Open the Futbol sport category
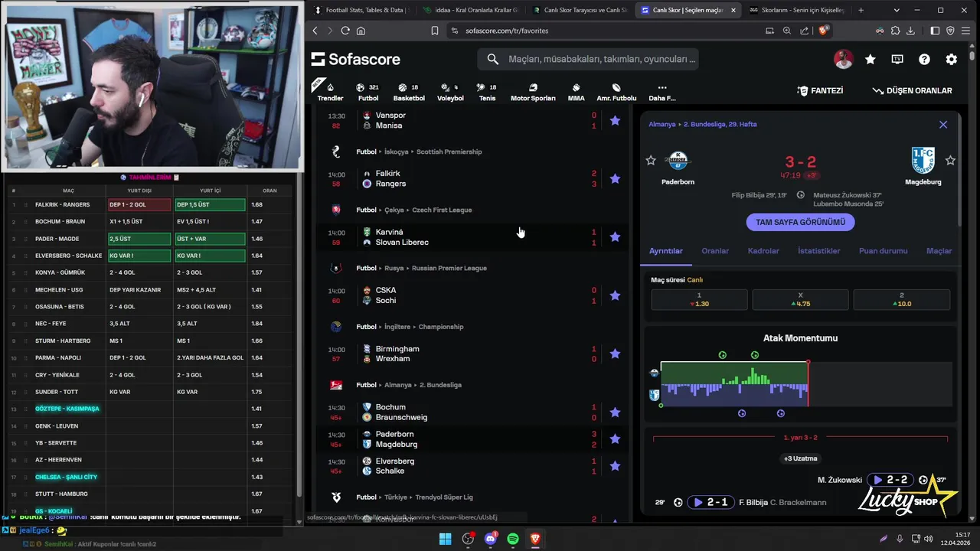Screen dimensions: 980x551 [x=368, y=92]
